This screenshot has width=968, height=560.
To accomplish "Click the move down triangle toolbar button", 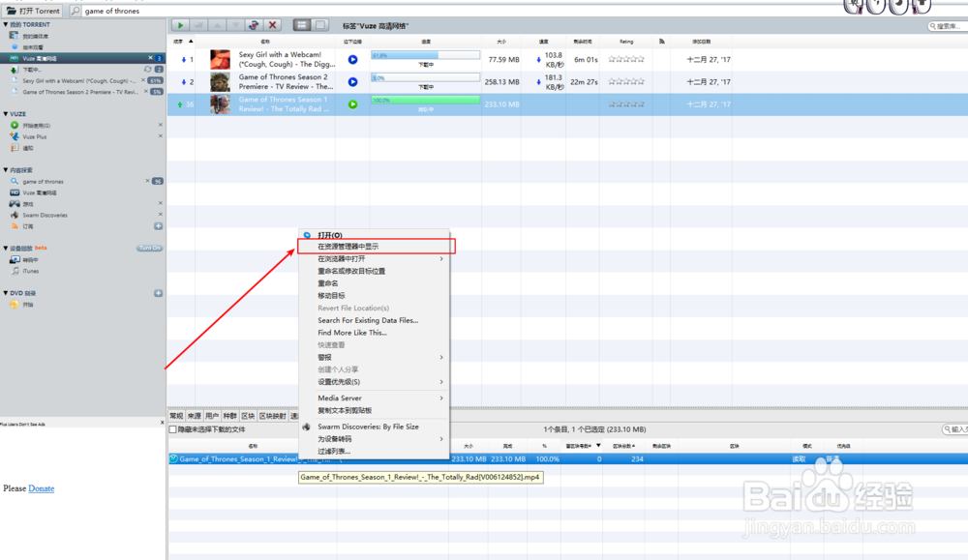I will (x=235, y=25).
